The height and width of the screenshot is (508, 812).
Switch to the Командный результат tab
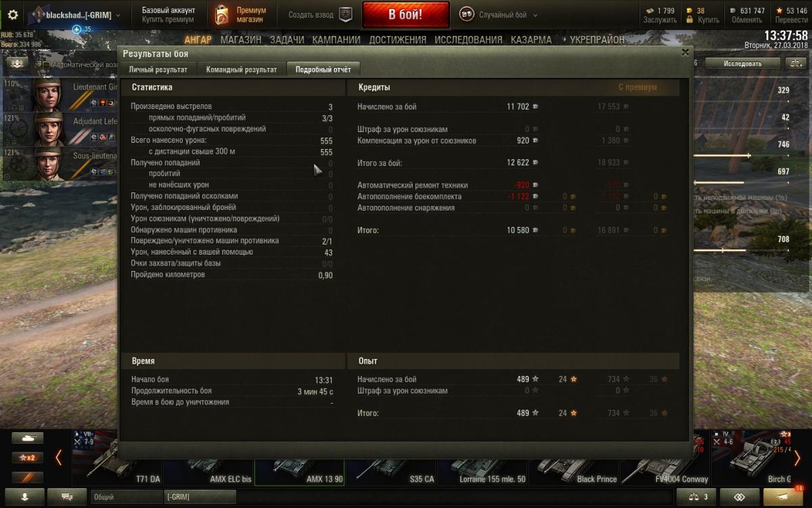click(242, 69)
